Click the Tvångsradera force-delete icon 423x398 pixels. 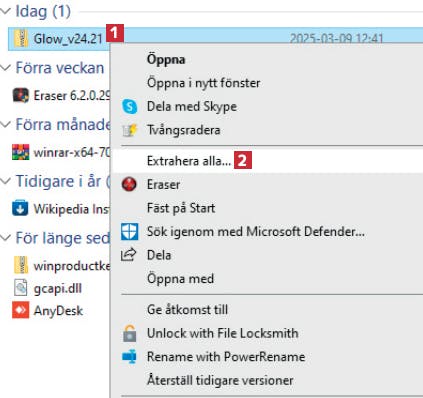point(129,130)
